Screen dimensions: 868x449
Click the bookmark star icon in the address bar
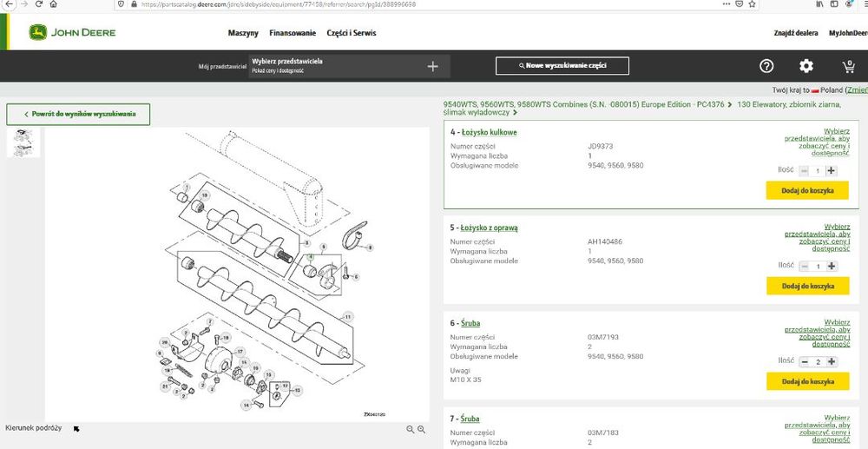point(752,3)
